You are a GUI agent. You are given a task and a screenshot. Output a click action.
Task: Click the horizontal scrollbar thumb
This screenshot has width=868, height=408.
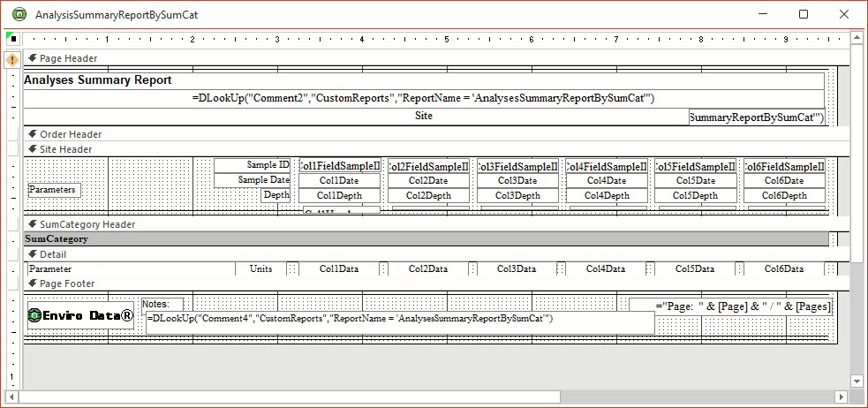290,397
